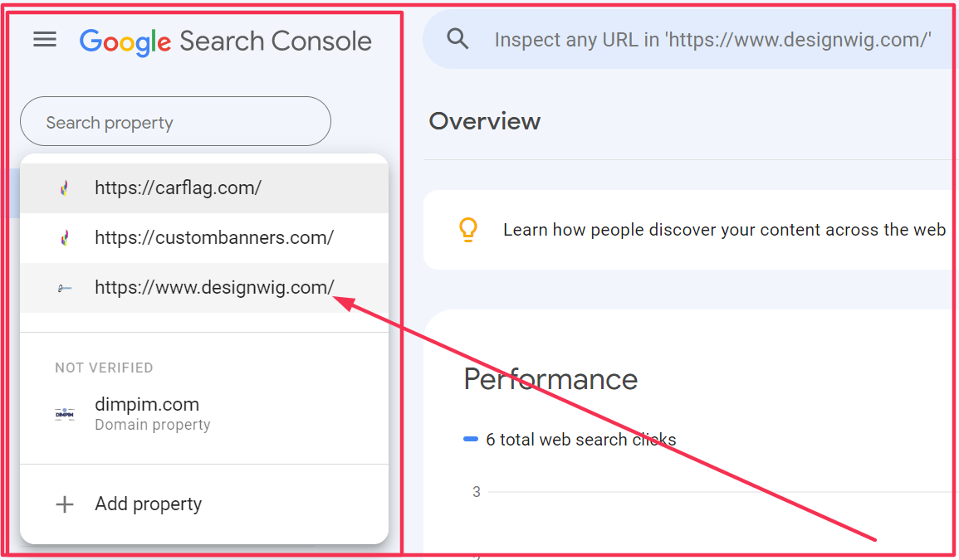Click the lightbulb tip icon
Viewport: 959px width, 560px height.
(x=468, y=230)
